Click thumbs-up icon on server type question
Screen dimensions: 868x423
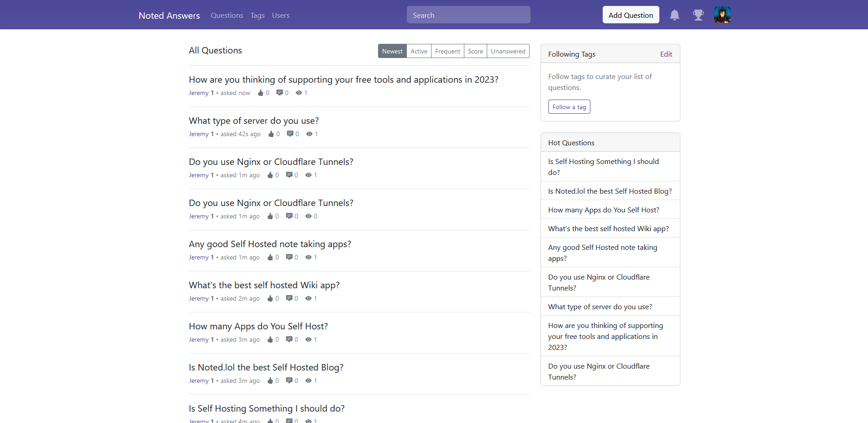point(271,134)
